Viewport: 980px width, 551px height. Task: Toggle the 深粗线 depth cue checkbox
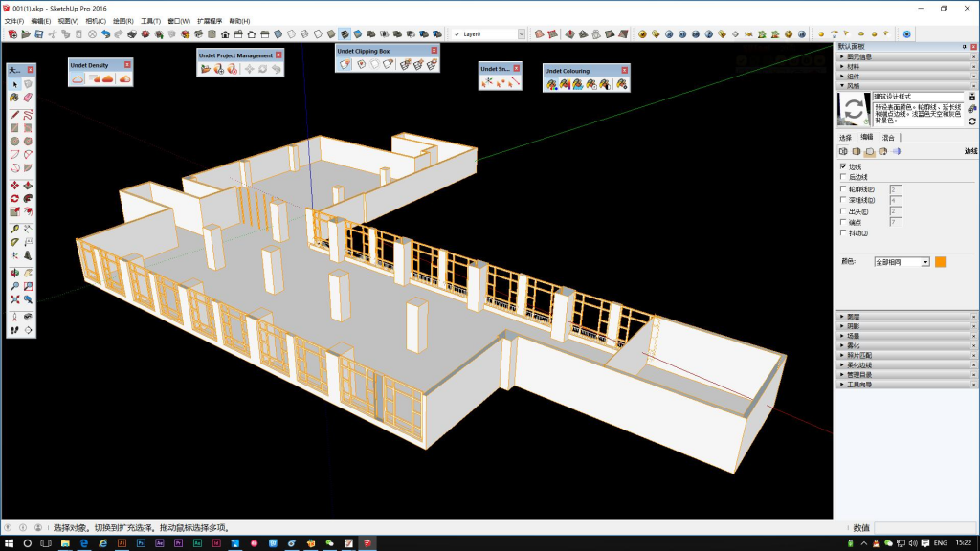click(x=843, y=200)
